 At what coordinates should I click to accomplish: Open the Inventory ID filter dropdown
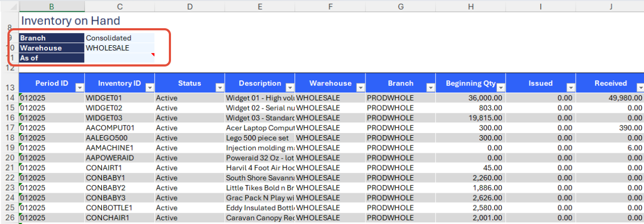pos(150,87)
